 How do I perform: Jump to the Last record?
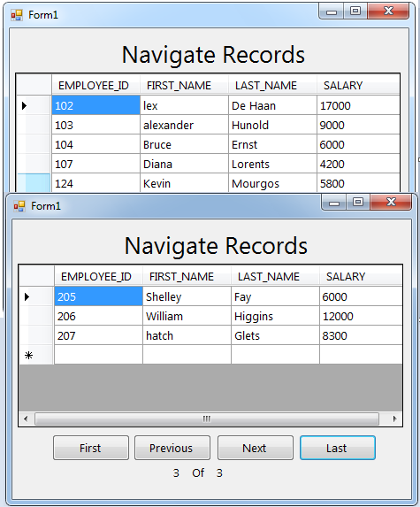point(337,448)
